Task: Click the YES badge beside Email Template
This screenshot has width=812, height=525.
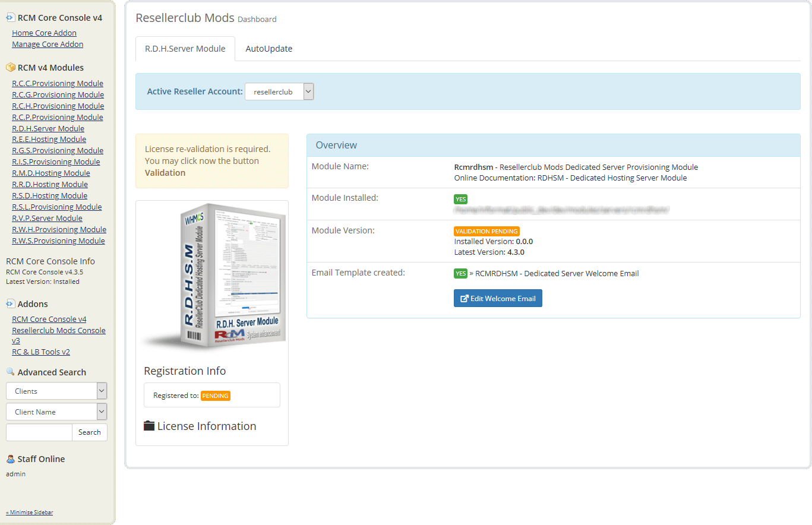Action: click(x=460, y=273)
